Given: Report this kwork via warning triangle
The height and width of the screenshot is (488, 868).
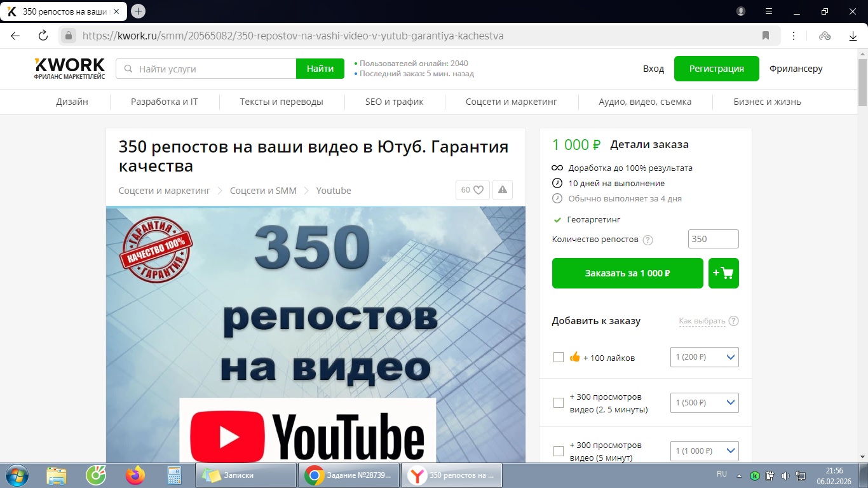Looking at the screenshot, I should pyautogui.click(x=503, y=190).
